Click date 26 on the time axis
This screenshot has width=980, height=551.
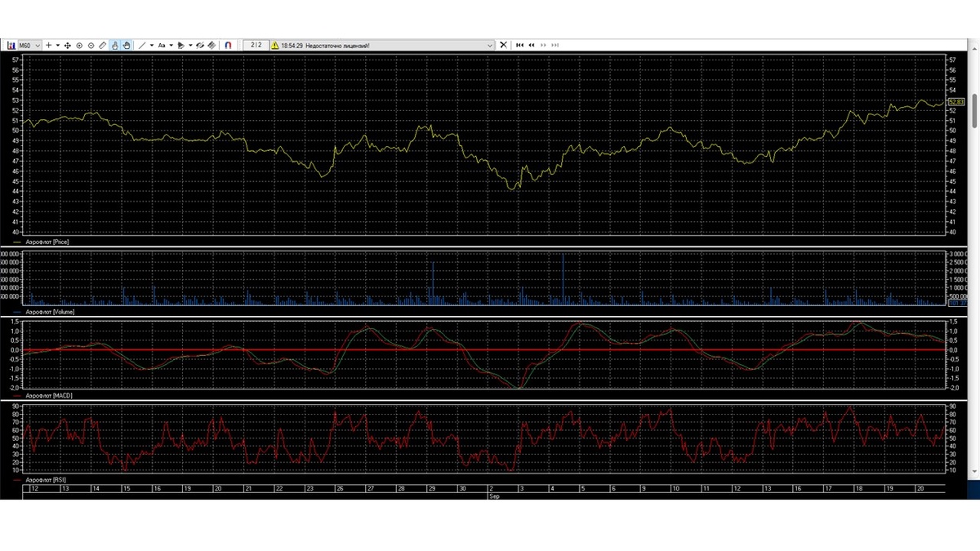pos(339,488)
